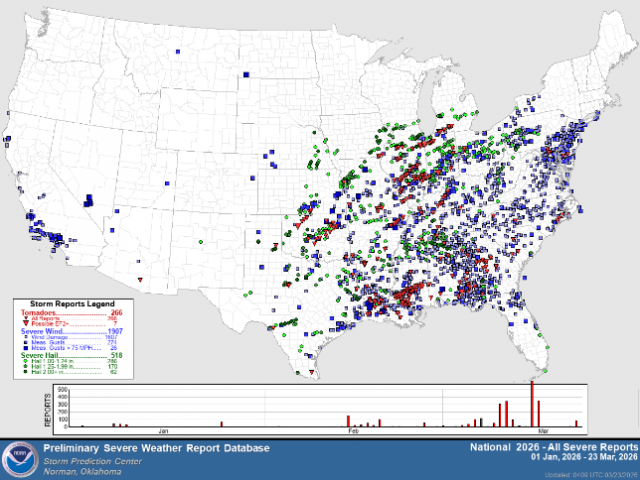Click the isolated wind report square in Montana
Image resolution: width=640 pixels, height=480 pixels.
click(243, 73)
